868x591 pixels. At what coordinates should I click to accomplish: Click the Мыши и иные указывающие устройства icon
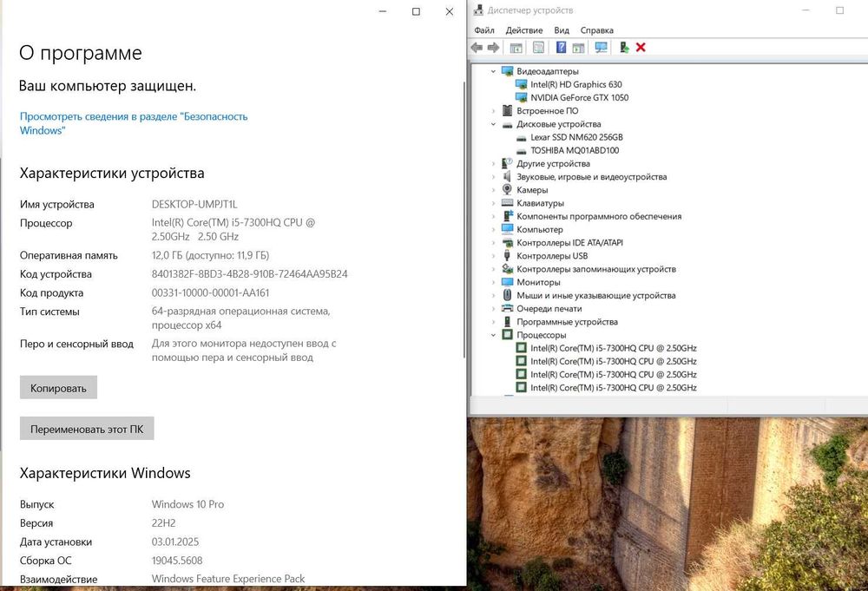pos(507,295)
